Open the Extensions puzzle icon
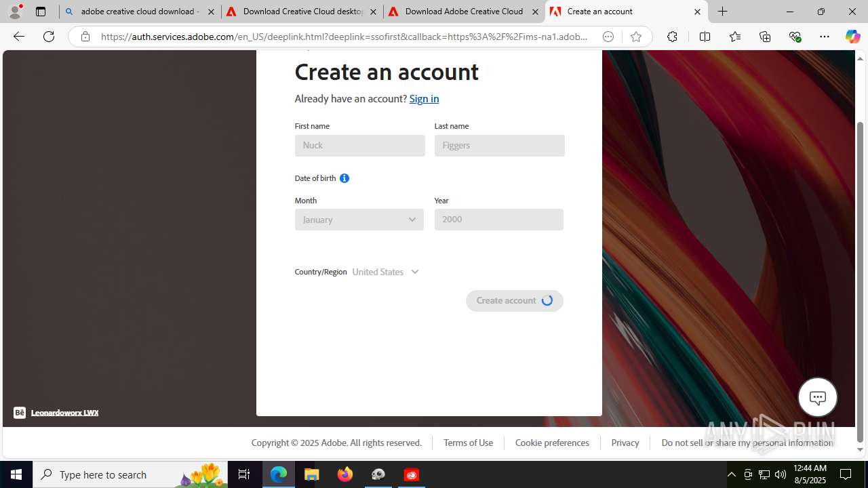 point(672,37)
